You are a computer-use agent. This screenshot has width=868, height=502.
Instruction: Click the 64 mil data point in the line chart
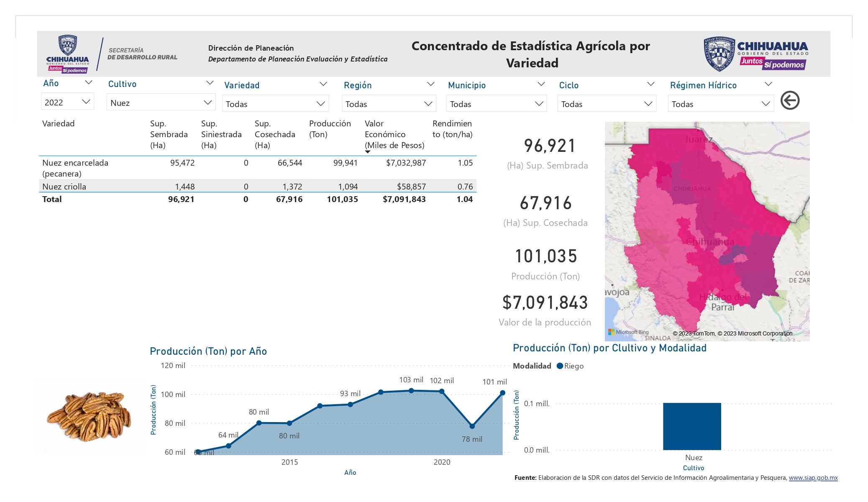point(229,446)
